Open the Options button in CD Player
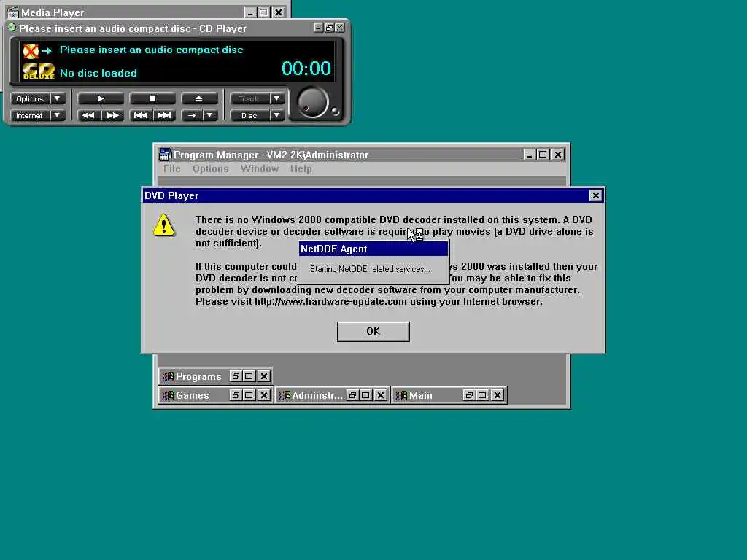747x560 pixels. [x=30, y=98]
